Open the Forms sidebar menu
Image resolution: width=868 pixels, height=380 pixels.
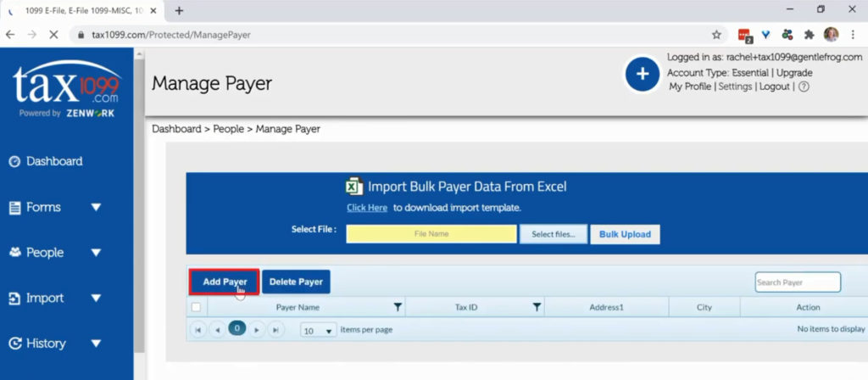[x=44, y=208]
